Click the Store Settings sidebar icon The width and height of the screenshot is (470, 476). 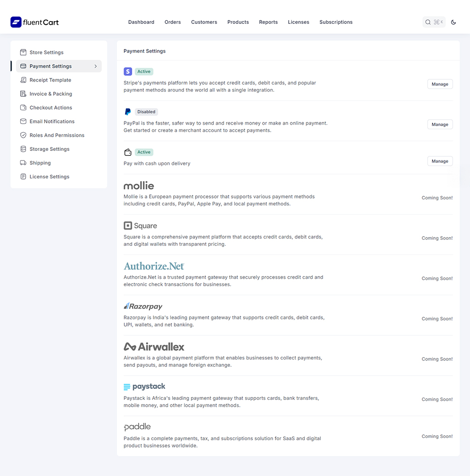tap(23, 52)
